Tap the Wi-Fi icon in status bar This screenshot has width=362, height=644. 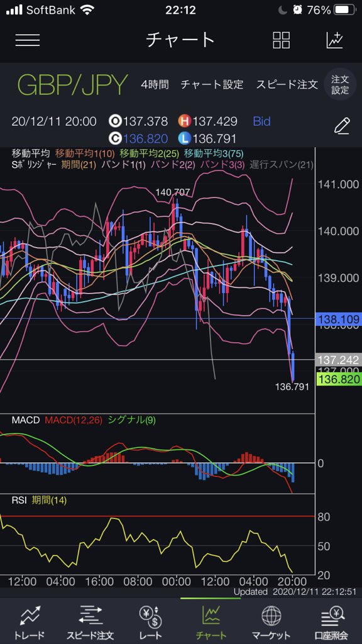click(x=87, y=9)
